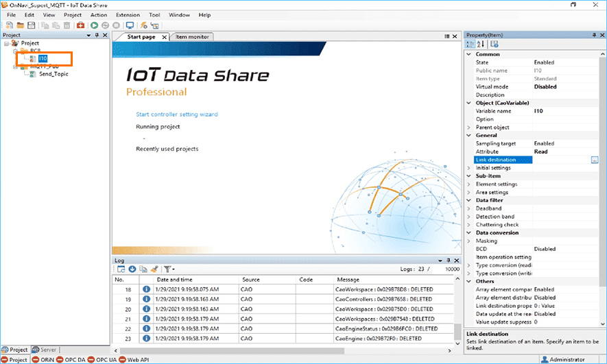This screenshot has width=607, height=364.
Task: Switch to the Item monitor tab
Action: (x=192, y=37)
